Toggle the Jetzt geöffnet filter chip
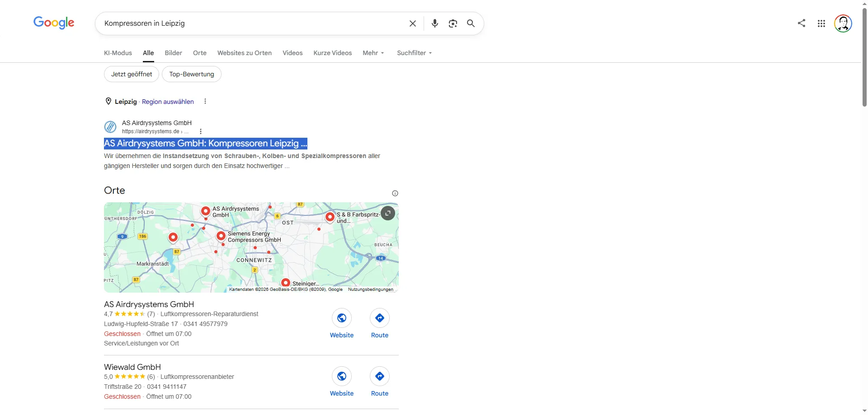The image size is (868, 415). coord(132,74)
